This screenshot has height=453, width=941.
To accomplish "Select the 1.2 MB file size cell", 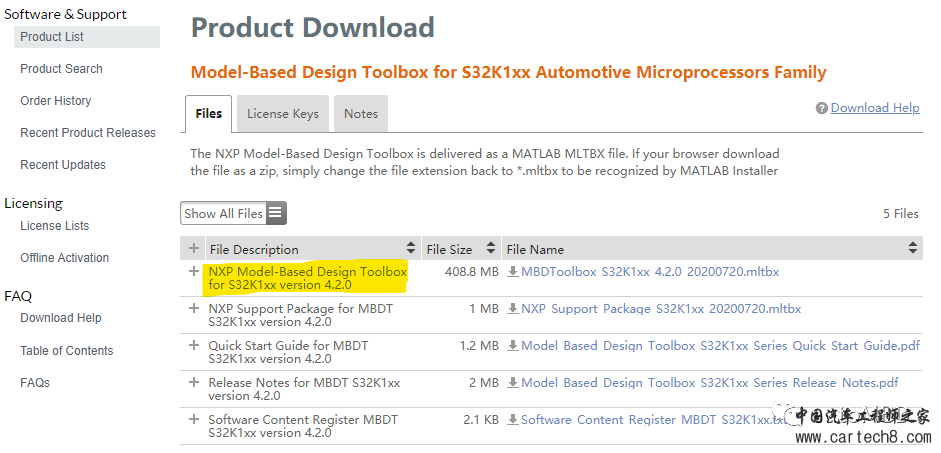I will coord(479,346).
